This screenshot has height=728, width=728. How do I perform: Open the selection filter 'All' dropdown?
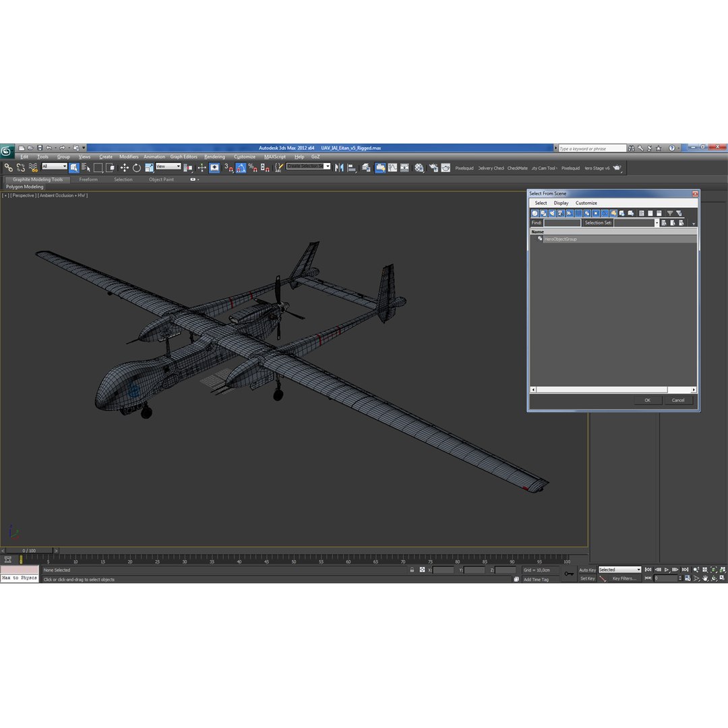pyautogui.click(x=55, y=166)
